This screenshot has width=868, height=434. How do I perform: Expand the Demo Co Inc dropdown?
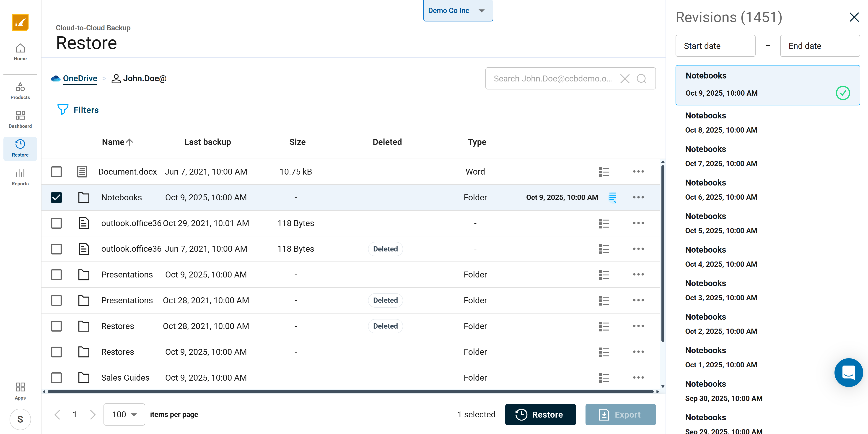tap(458, 10)
